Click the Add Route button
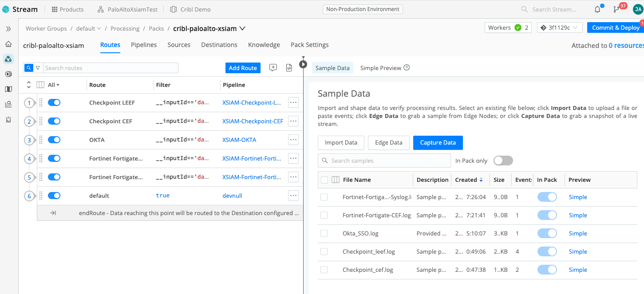This screenshot has height=294, width=644. pos(243,68)
